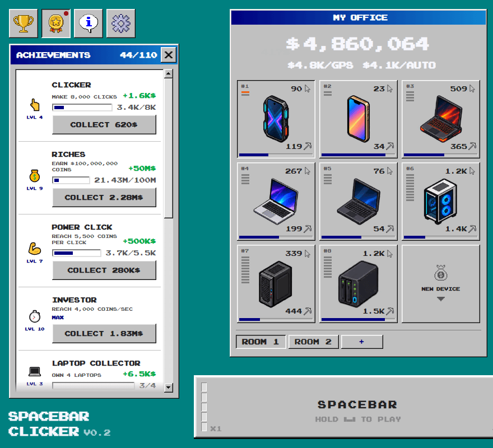Click cursor icon next to 1.2K on device #6

472,171
